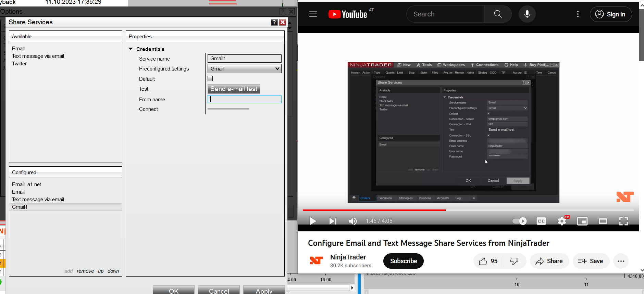Screen dimensions: 644x294
Task: Open more actions under the video
Action: tap(621, 261)
